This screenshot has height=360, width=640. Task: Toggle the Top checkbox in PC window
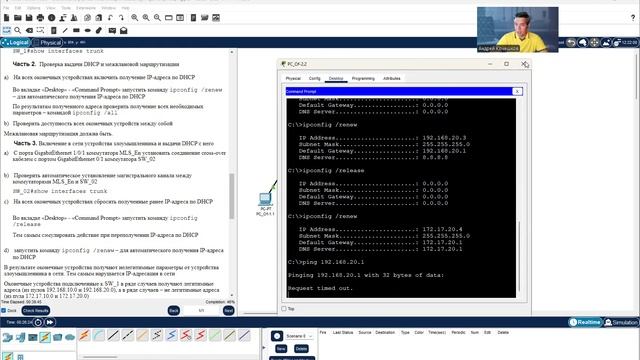284,309
